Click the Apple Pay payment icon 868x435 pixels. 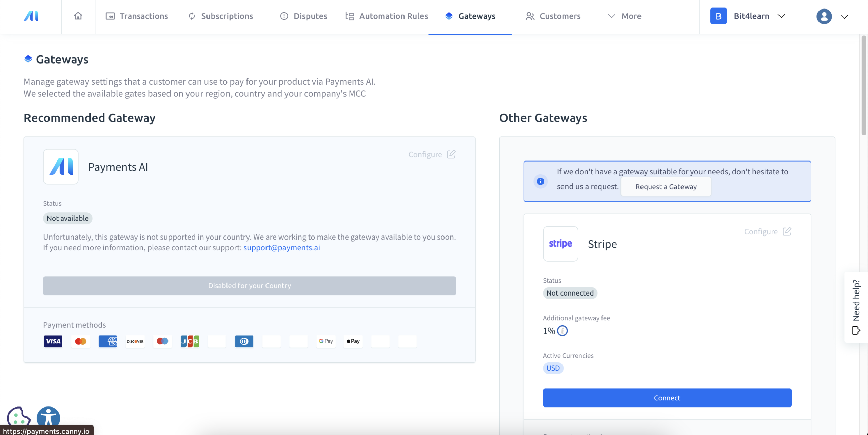353,341
